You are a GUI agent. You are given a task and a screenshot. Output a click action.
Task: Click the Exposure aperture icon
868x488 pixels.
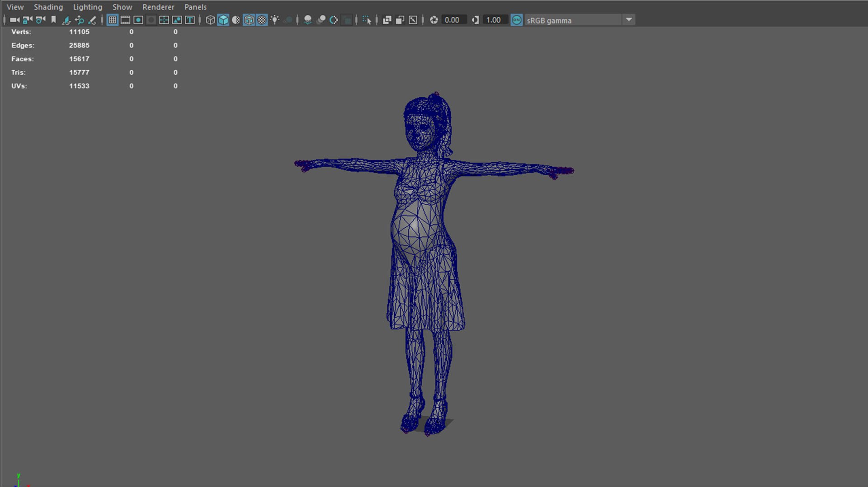click(434, 20)
